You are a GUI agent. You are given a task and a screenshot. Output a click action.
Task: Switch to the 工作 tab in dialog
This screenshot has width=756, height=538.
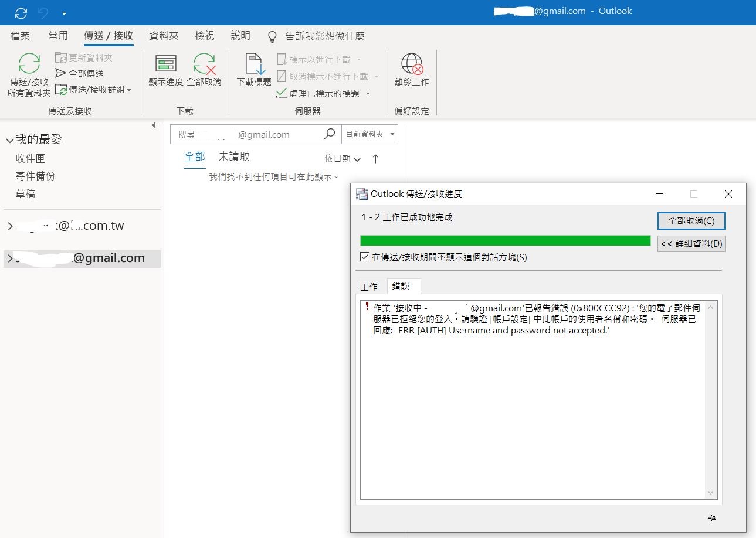click(369, 287)
